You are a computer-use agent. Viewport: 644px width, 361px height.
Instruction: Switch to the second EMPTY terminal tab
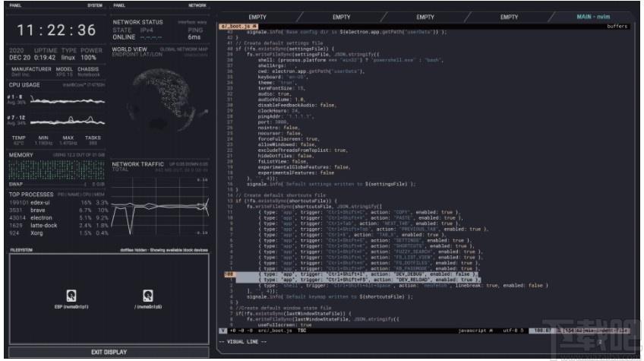(x=341, y=17)
